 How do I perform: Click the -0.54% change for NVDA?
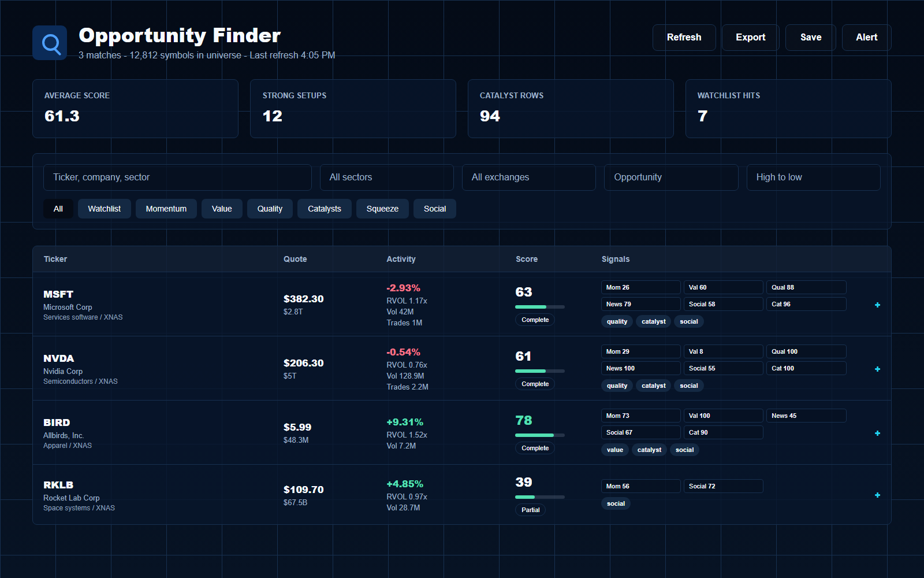coord(403,352)
